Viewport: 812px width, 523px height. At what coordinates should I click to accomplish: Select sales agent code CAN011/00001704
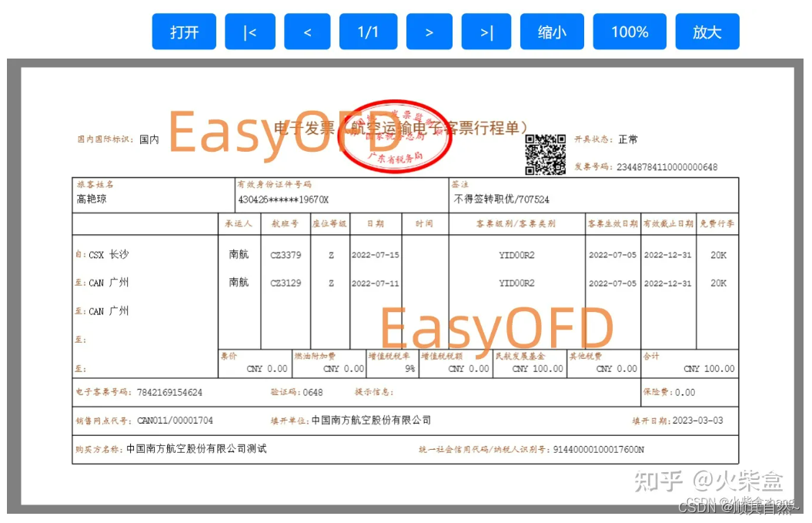click(x=175, y=421)
